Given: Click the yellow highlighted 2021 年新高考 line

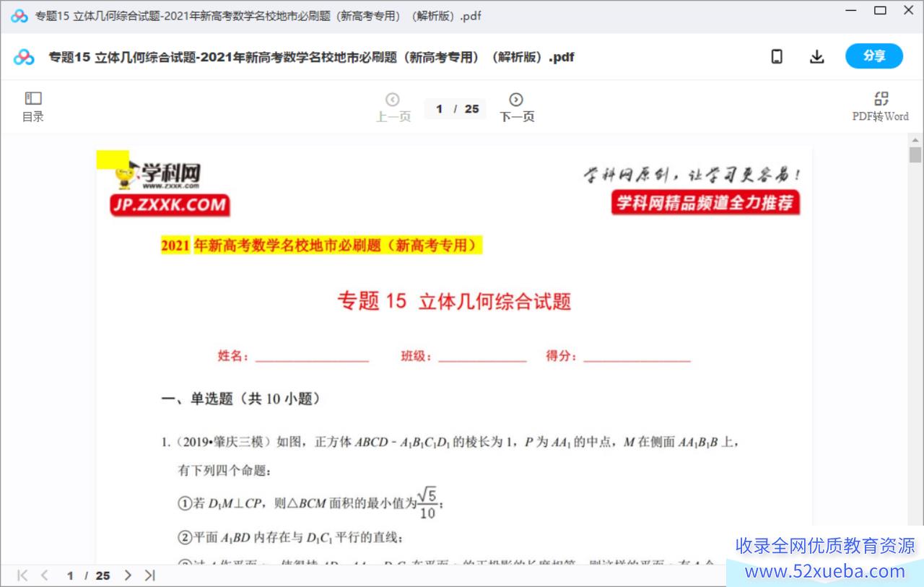Looking at the screenshot, I should [321, 245].
